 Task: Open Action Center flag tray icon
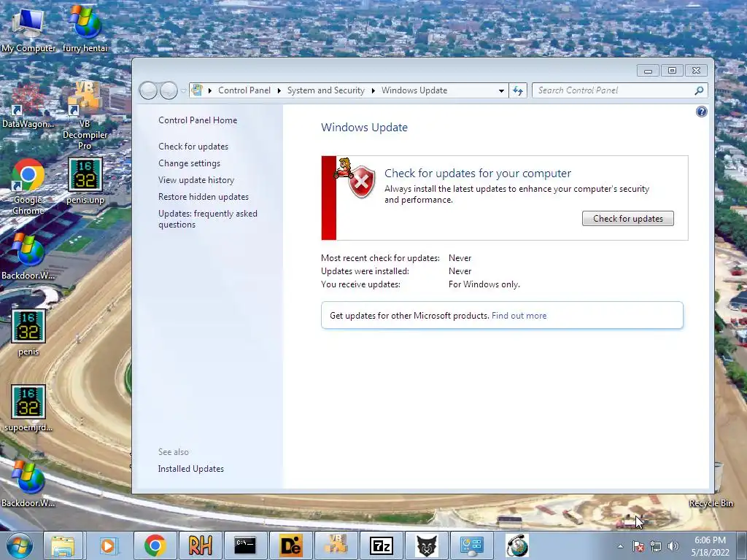[638, 546]
